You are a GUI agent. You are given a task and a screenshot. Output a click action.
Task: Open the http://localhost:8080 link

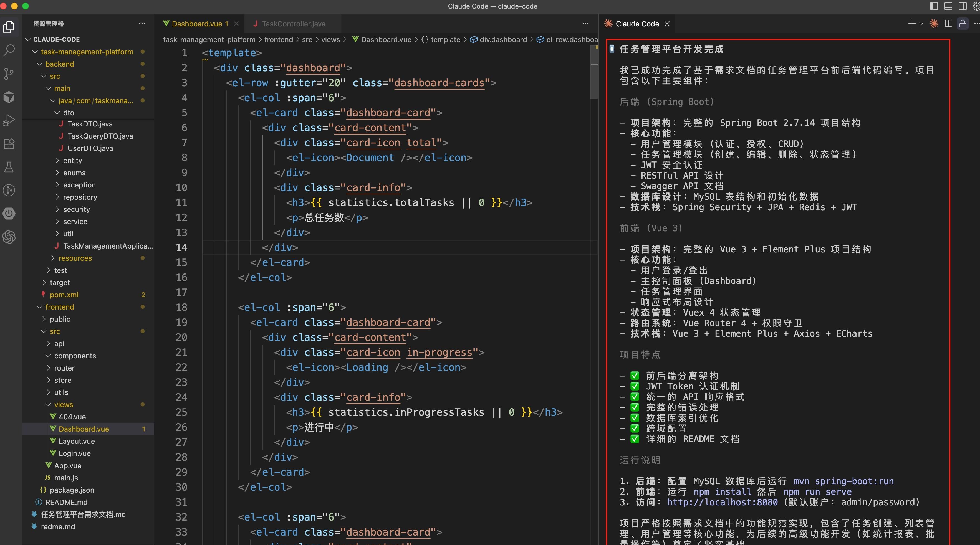(x=722, y=502)
